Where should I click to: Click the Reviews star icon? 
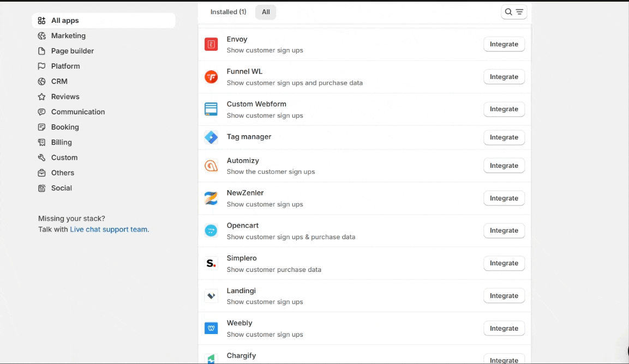click(x=41, y=96)
